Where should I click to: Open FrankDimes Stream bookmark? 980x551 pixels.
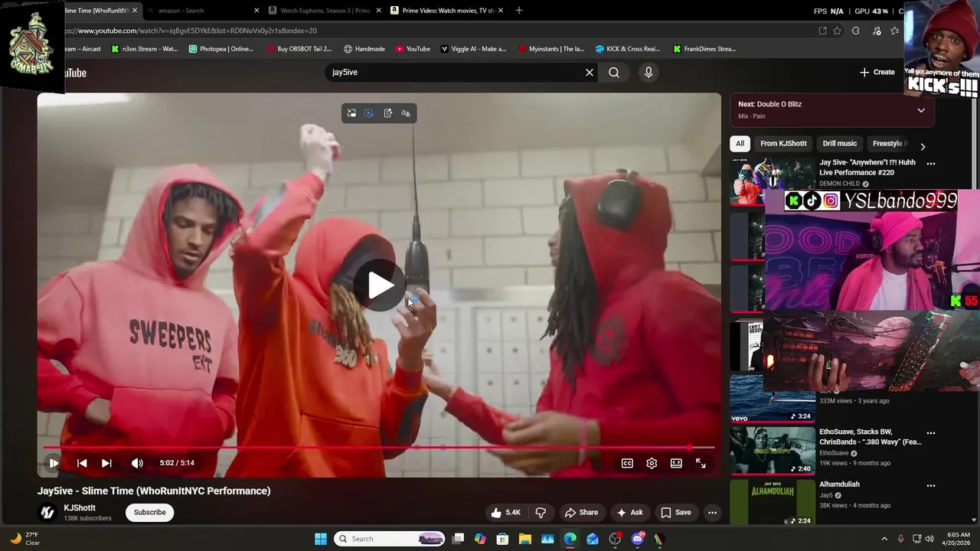(704, 49)
